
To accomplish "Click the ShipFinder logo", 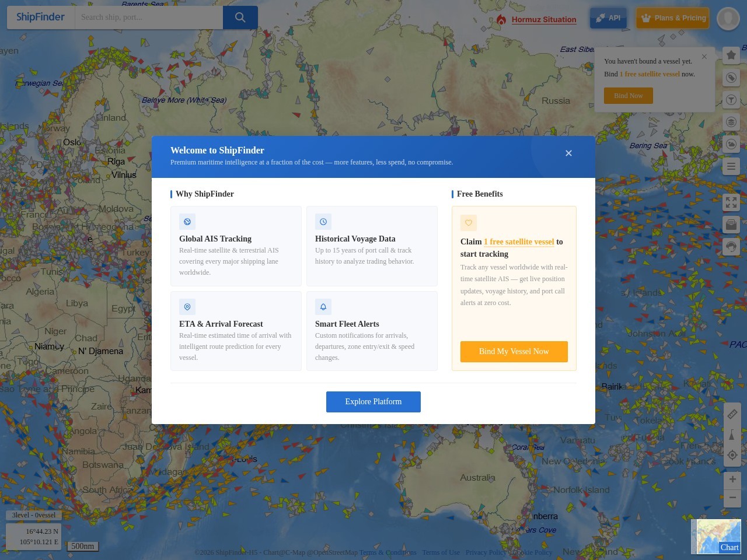I will tap(40, 17).
